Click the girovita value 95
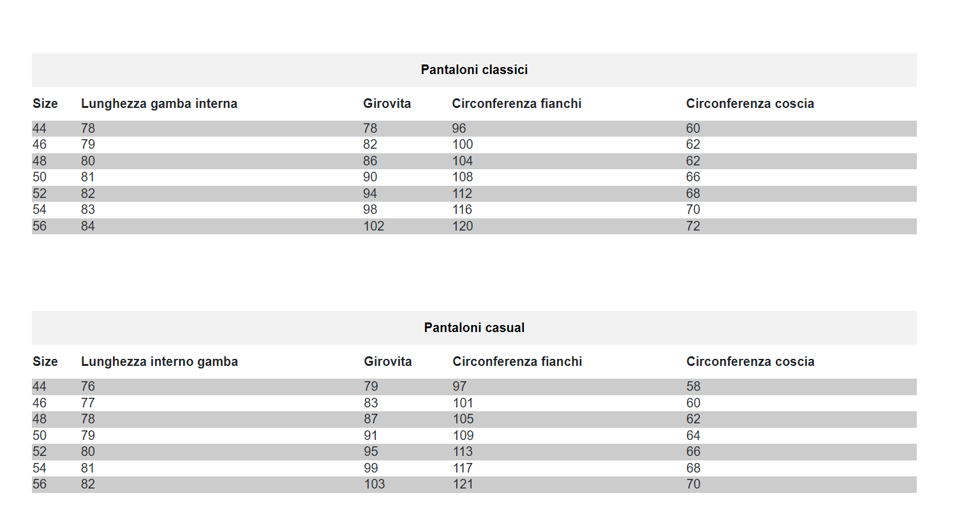The width and height of the screenshot is (980, 530). [371, 451]
